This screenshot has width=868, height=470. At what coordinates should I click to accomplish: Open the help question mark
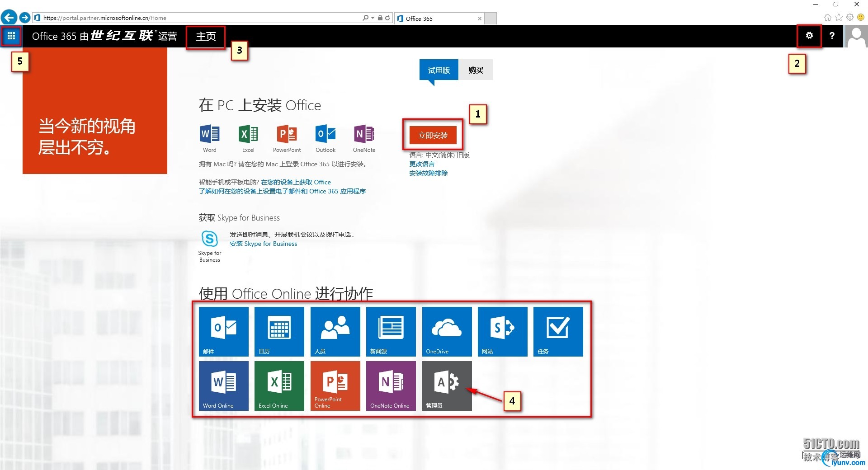(x=832, y=36)
